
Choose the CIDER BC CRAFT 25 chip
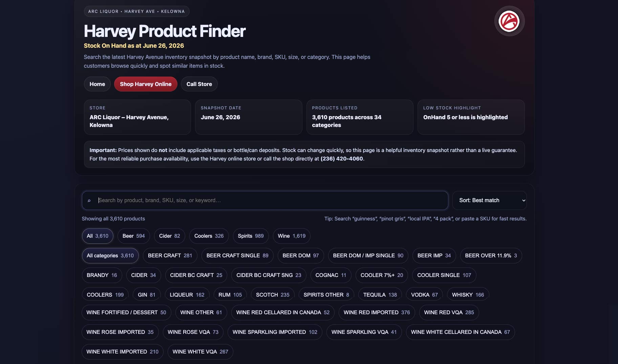click(196, 275)
